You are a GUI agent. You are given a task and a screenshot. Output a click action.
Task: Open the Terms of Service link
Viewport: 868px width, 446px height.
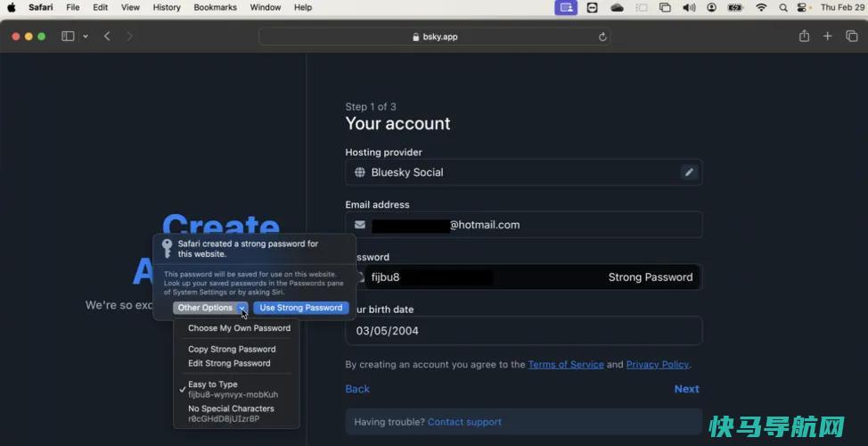[x=566, y=365]
